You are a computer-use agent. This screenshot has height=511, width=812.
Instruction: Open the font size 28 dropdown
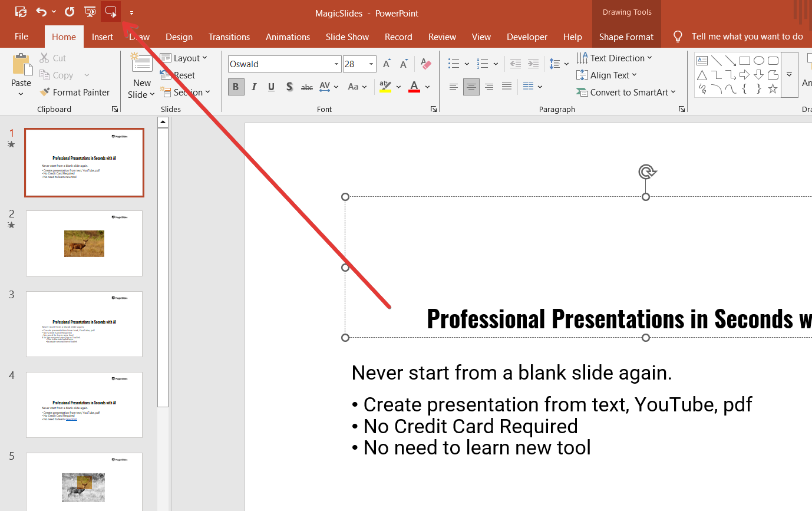click(371, 64)
